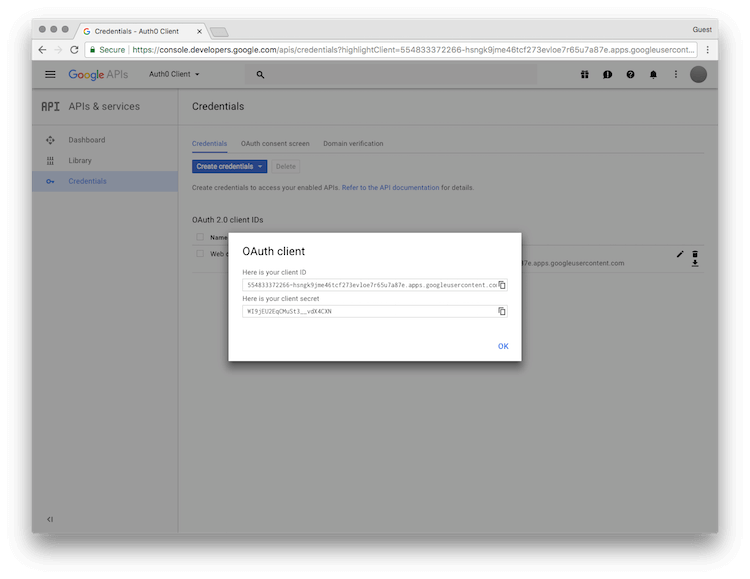Screen dimensions: 750x579
Task: Click the Dashboard sidebar icon
Action: point(50,140)
